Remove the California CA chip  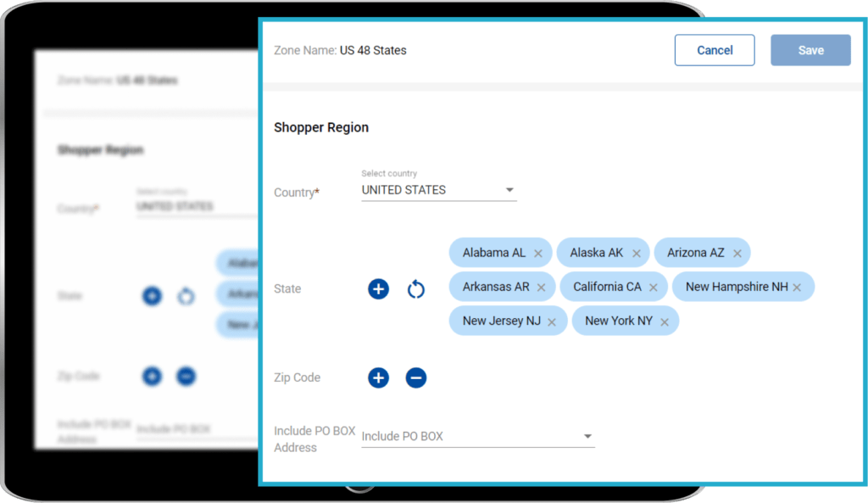coord(654,288)
